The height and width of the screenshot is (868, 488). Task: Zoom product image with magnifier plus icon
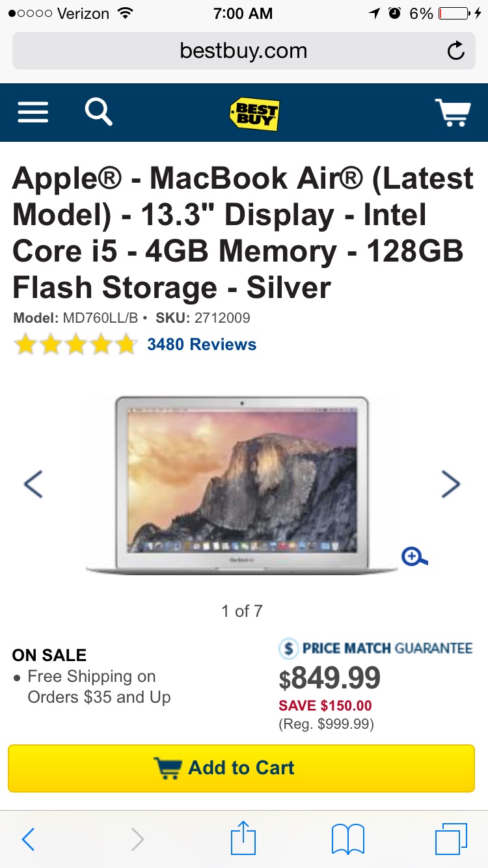pos(414,557)
